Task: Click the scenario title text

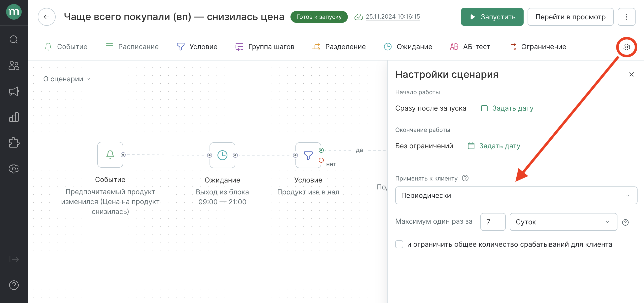Action: click(x=174, y=17)
